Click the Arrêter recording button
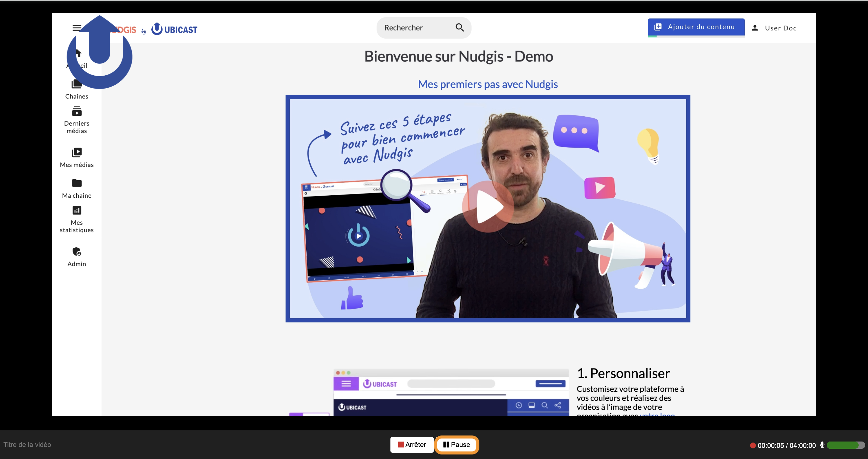 point(412,445)
